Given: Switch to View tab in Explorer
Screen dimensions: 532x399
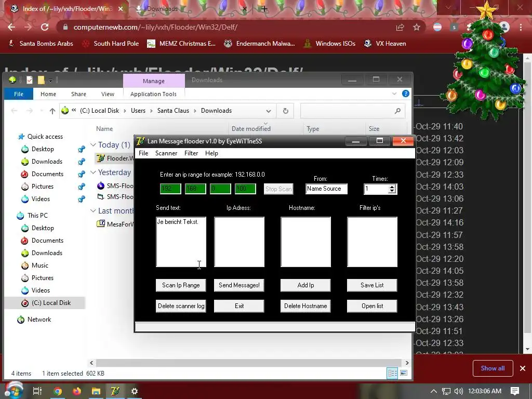Looking at the screenshot, I should (108, 94).
